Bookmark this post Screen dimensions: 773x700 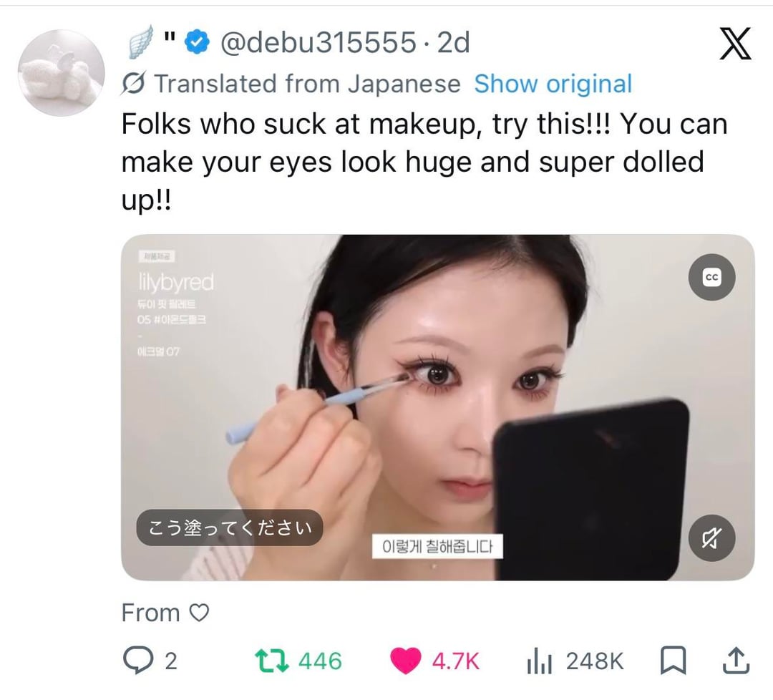point(673,661)
